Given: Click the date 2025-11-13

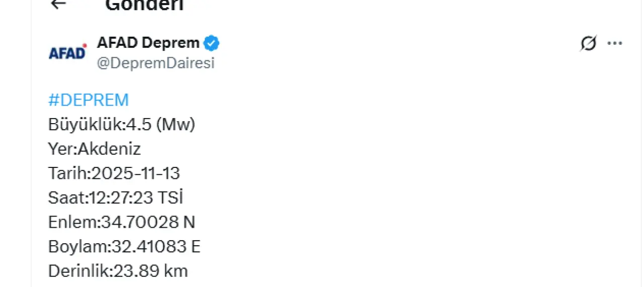Looking at the screenshot, I should click(135, 173).
